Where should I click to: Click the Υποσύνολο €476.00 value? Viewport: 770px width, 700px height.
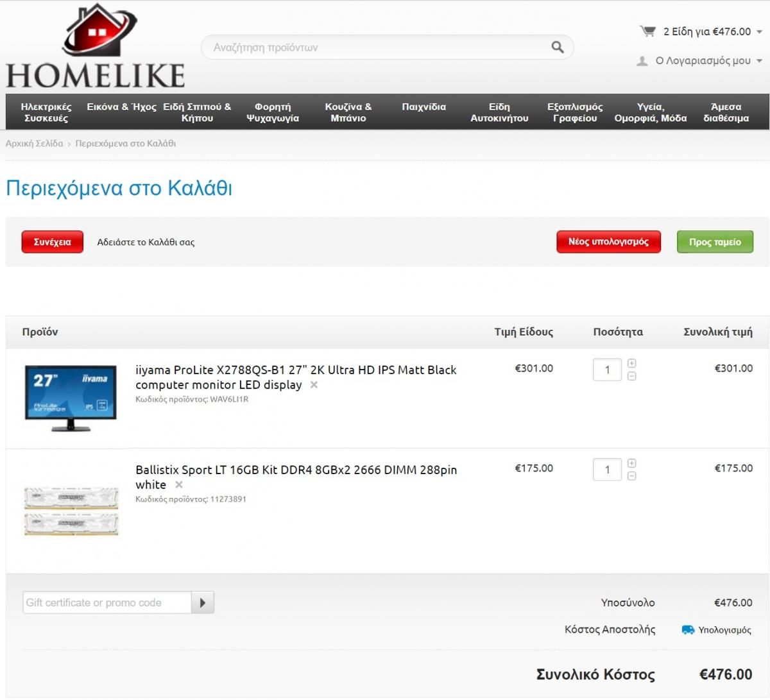click(733, 603)
